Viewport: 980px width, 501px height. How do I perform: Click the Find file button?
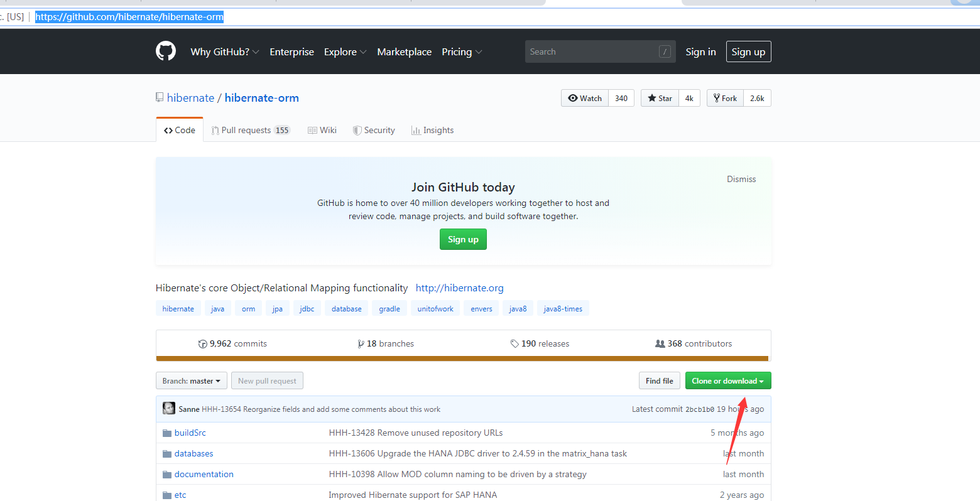click(x=659, y=381)
